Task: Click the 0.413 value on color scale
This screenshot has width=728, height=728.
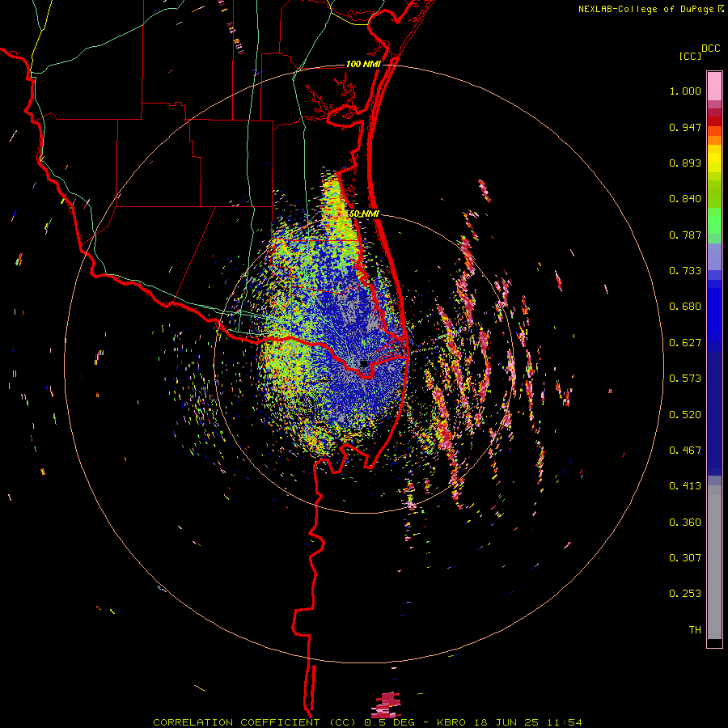Action: (x=685, y=486)
